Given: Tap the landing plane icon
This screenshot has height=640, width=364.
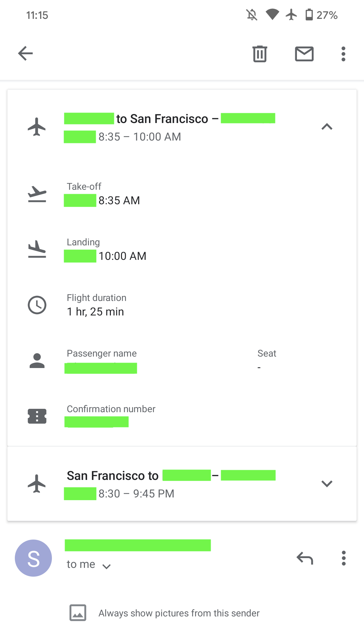Looking at the screenshot, I should pos(37,249).
